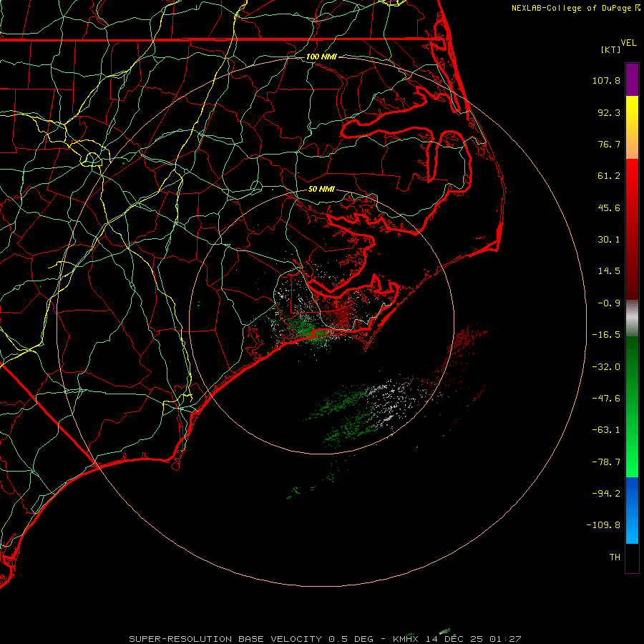Viewport: 644px width, 644px height.
Task: Click the -63.1 velocity scale value
Action: coord(606,430)
